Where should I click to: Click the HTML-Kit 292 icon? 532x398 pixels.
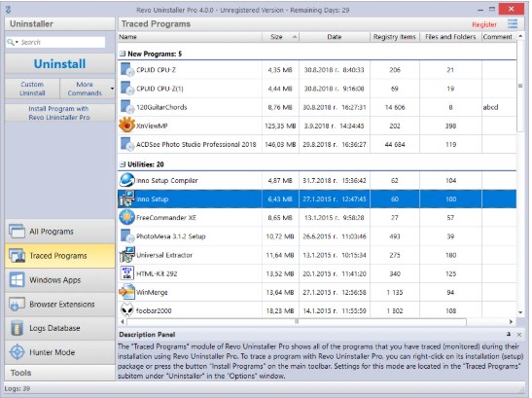(x=126, y=273)
